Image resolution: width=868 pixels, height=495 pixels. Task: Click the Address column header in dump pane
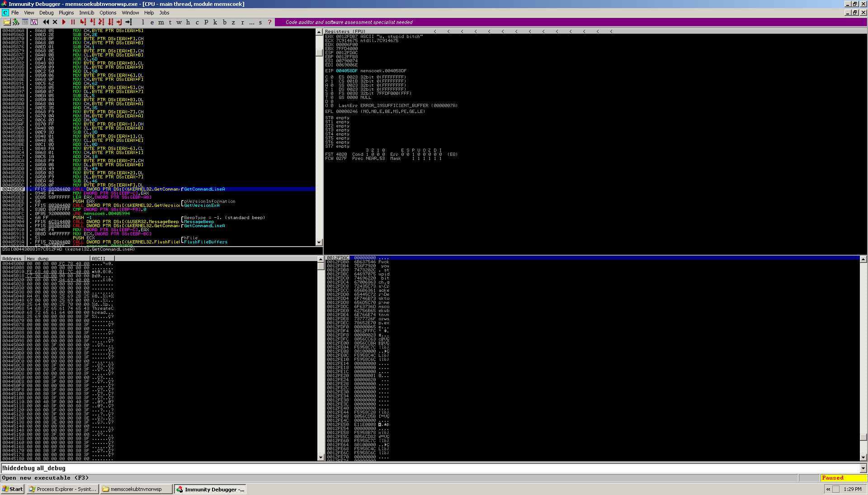[x=13, y=259]
